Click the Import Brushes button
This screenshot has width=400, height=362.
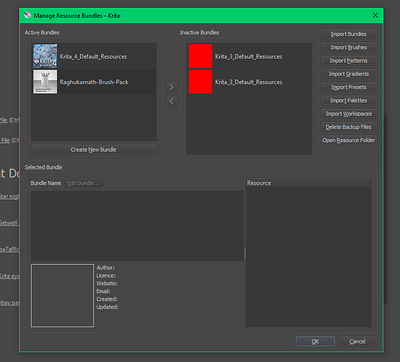[x=349, y=47]
